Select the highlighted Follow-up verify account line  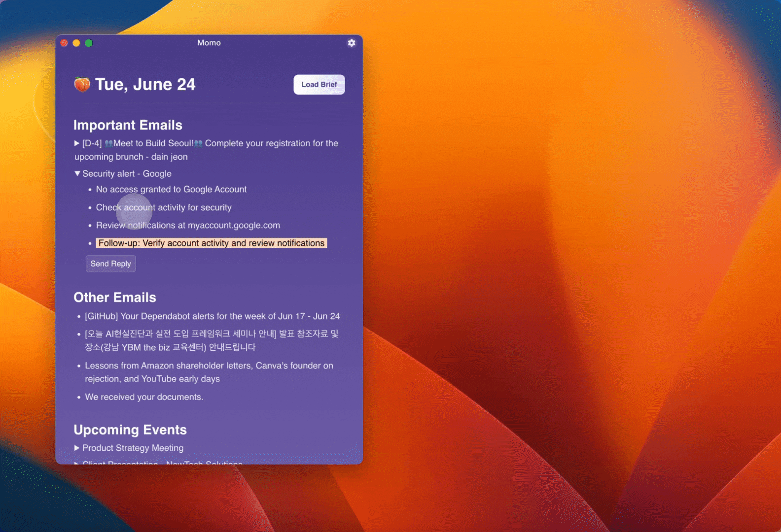click(x=212, y=243)
